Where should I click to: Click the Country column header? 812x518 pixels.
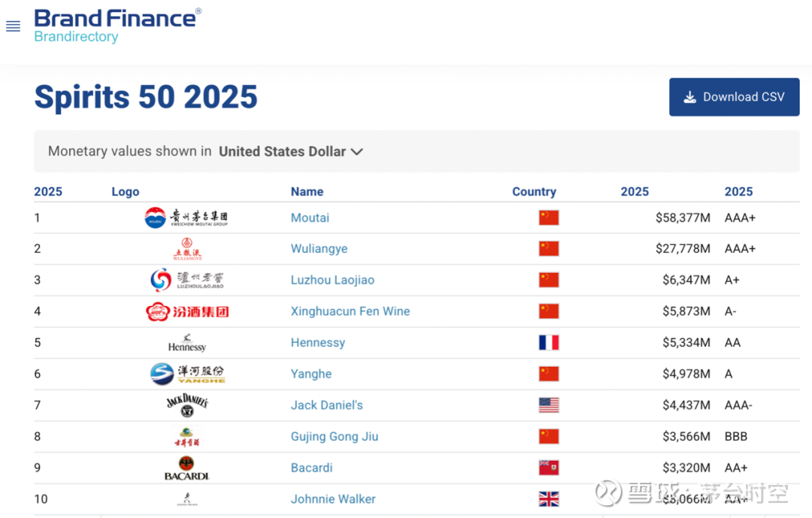tap(534, 192)
